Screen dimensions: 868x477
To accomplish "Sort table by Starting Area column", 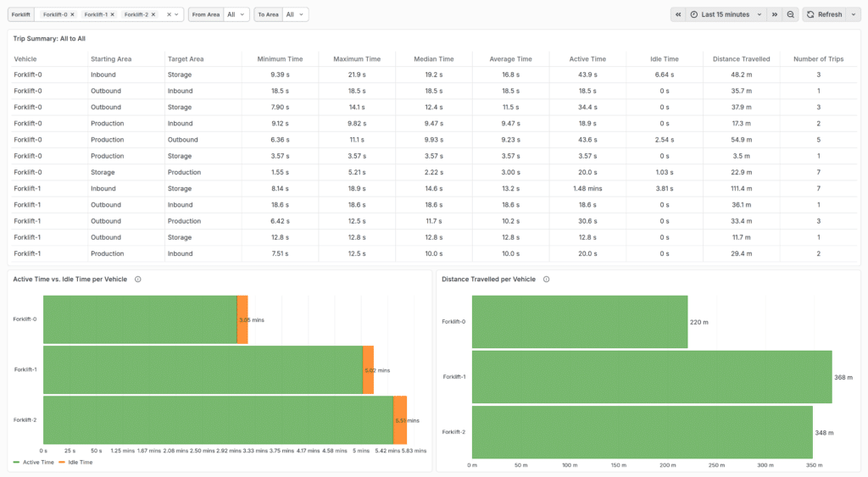I will pos(111,59).
